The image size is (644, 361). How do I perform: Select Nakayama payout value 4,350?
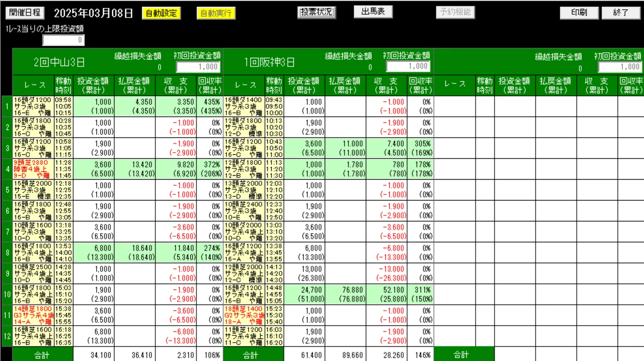[x=144, y=102]
